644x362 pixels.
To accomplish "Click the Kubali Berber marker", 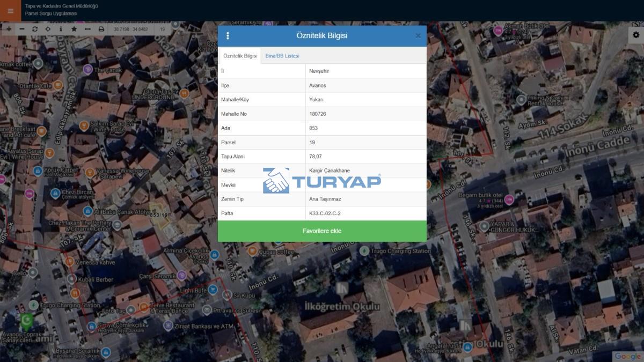I will click(72, 279).
